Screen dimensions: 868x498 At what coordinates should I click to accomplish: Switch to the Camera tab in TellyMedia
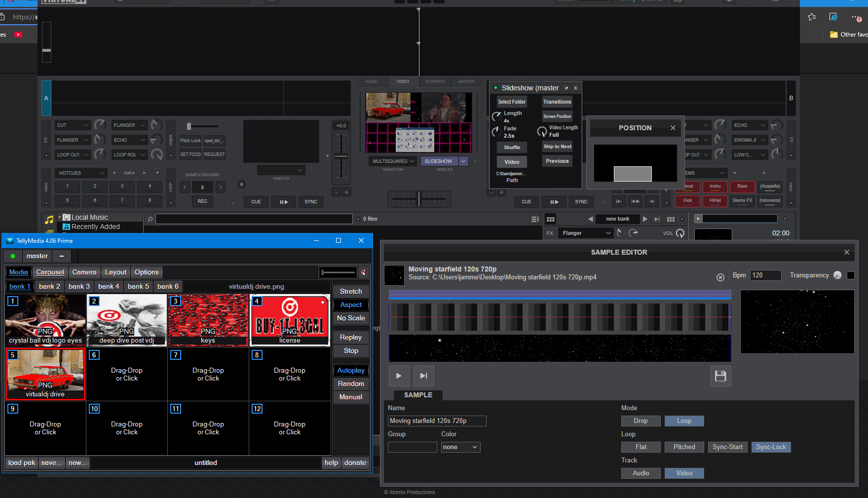[84, 272]
